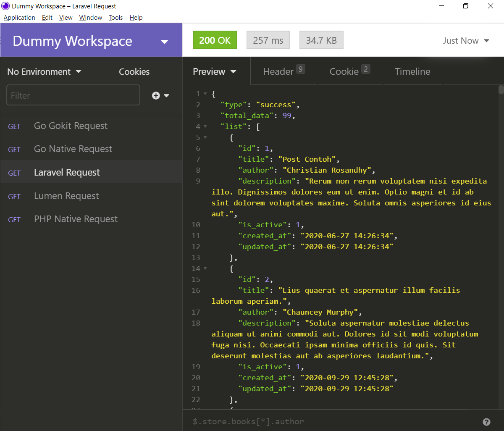The image size is (504, 431).
Task: Click the 257 ms response time tag
Action: pos(268,40)
